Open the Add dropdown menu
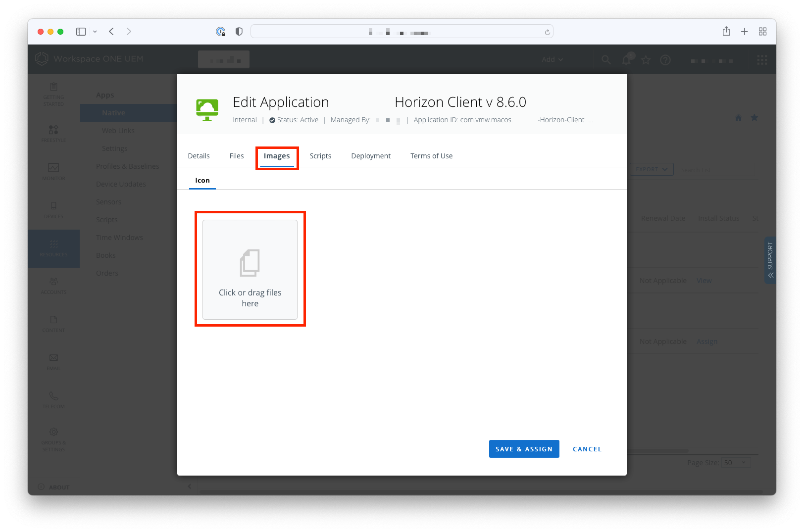 click(x=552, y=59)
